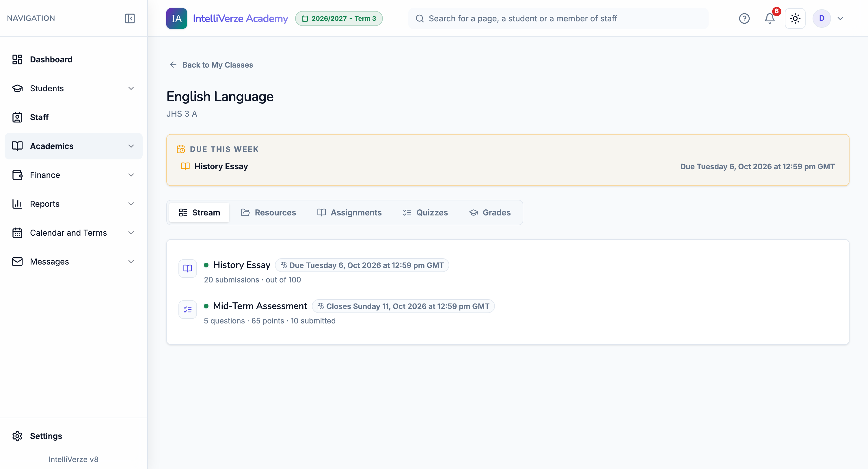Click the Staff badge icon
Image resolution: width=868 pixels, height=469 pixels.
tap(17, 117)
